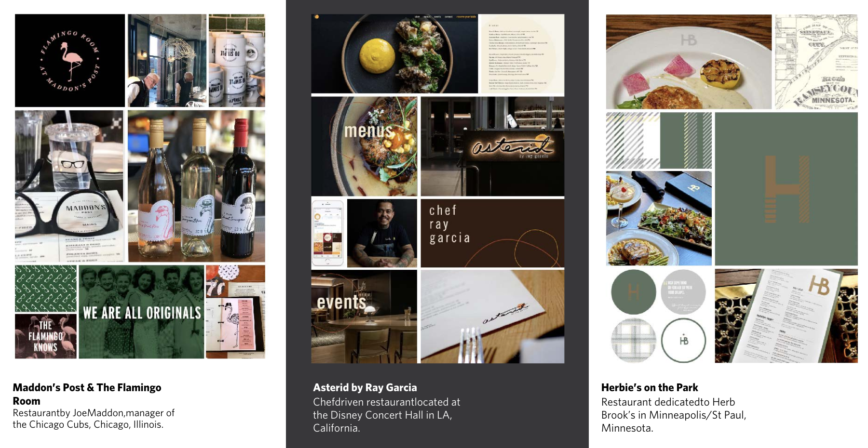Open the Ramsey County Minnesota map image
The image size is (868, 448).
point(816,62)
